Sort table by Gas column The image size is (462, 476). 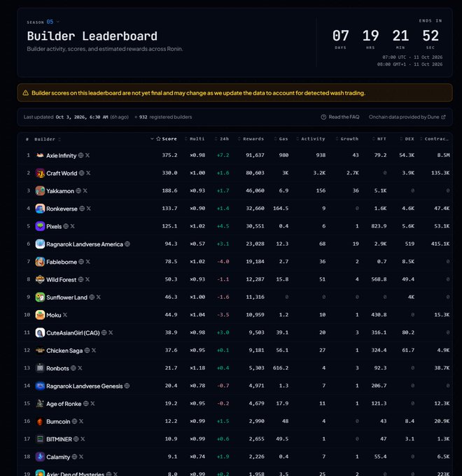(281, 139)
